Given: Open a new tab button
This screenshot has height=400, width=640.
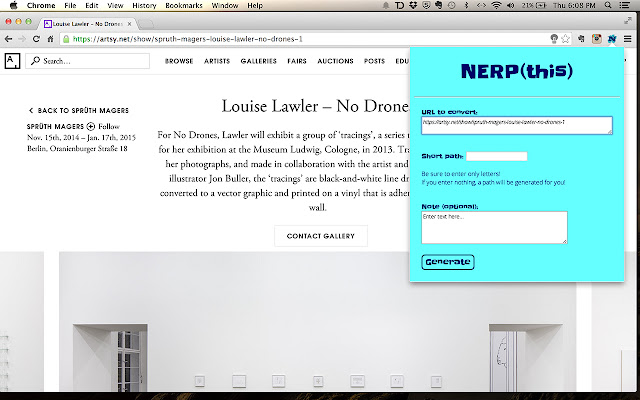Looking at the screenshot, I should click(146, 24).
